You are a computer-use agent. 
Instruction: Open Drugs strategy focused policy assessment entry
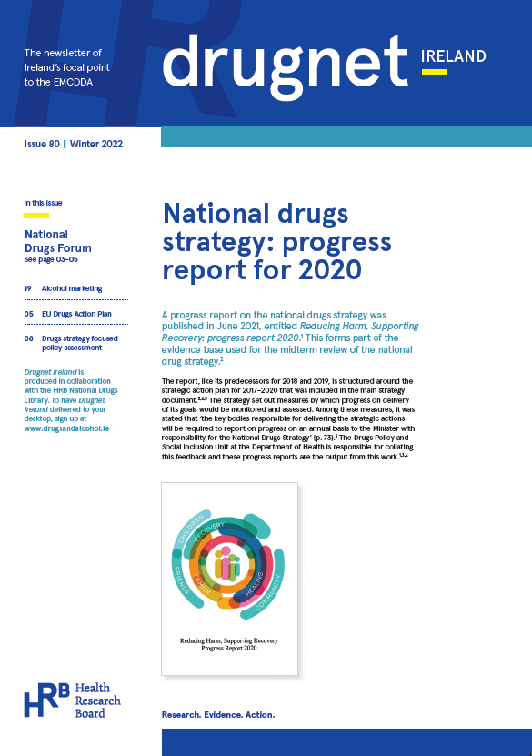click(x=79, y=343)
